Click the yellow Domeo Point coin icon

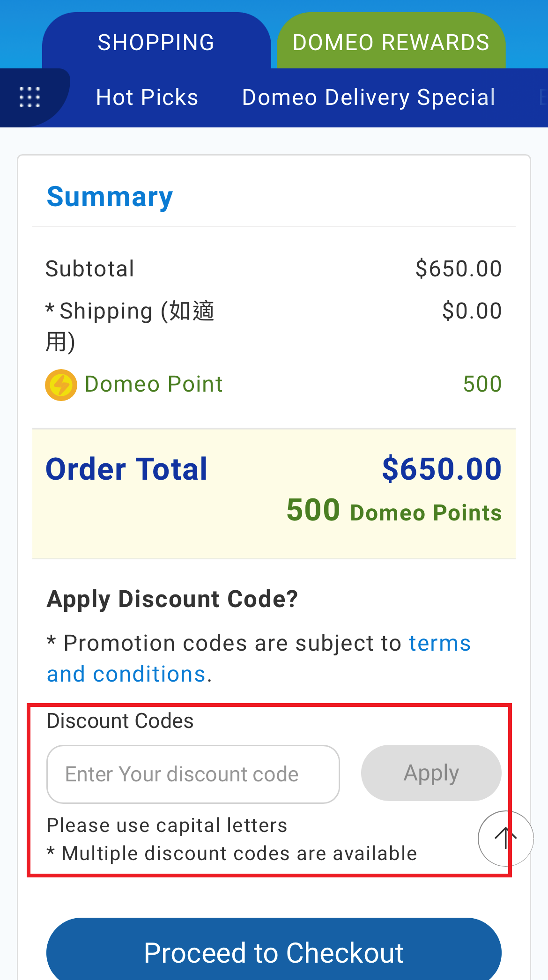pos(61,385)
